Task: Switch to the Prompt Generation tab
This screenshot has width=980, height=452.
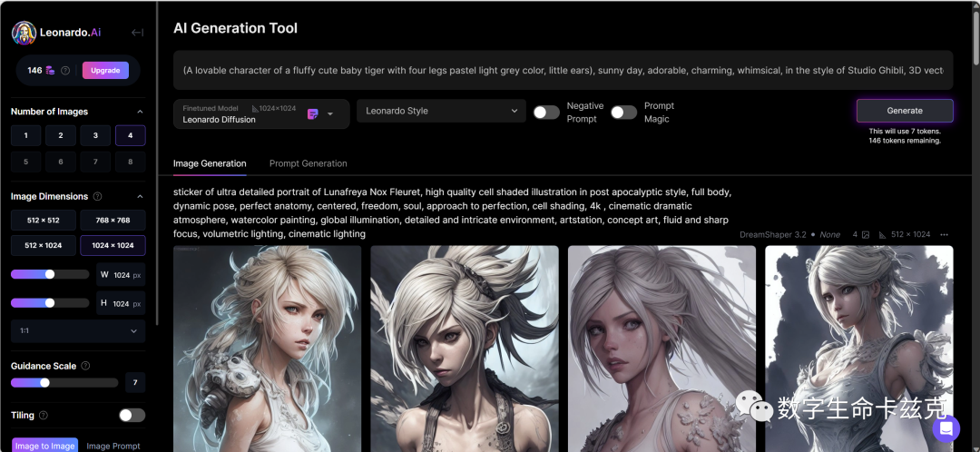Action: click(309, 163)
